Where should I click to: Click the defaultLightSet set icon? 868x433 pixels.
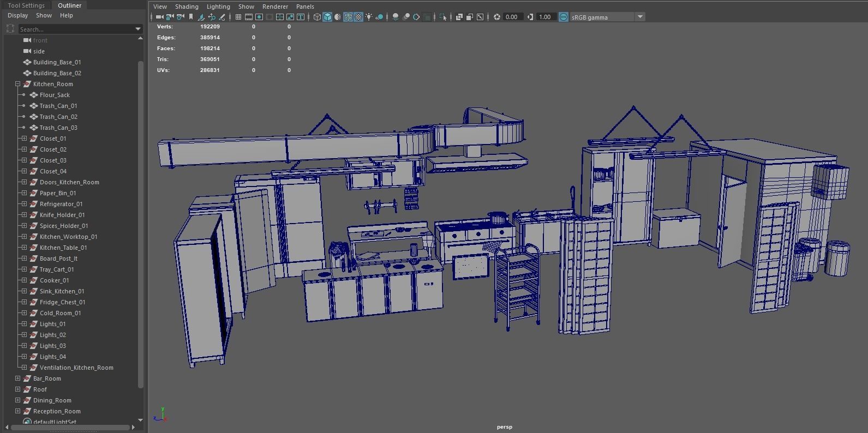[27, 422]
